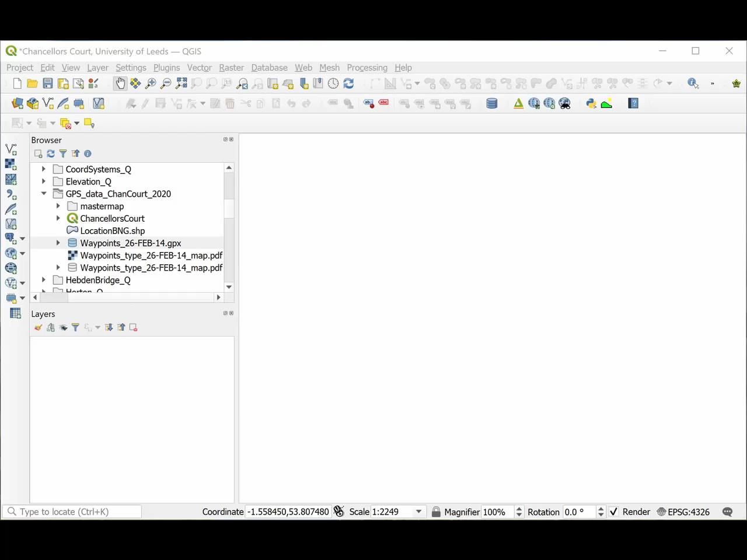Open the Scale dropdown
The height and width of the screenshot is (560, 747).
pos(418,512)
